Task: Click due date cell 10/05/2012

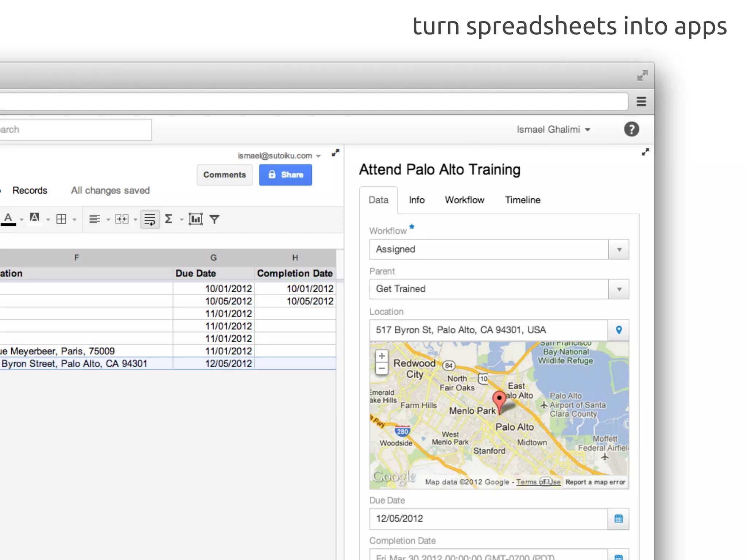Action: click(213, 301)
